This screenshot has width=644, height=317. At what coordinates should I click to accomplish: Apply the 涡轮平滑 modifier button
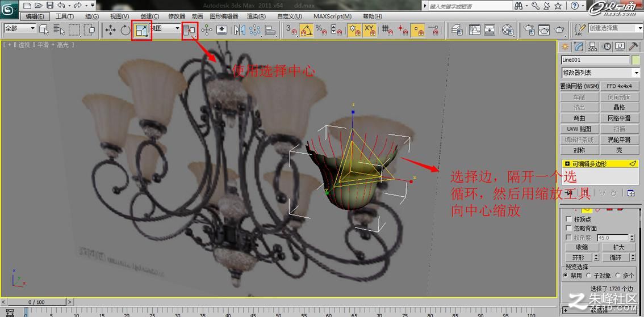tap(619, 140)
